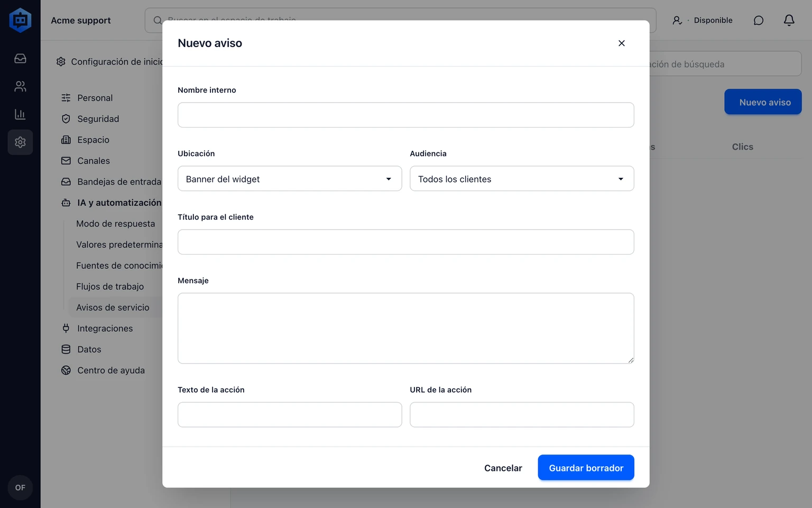Open Datos settings
The height and width of the screenshot is (508, 812).
89,349
